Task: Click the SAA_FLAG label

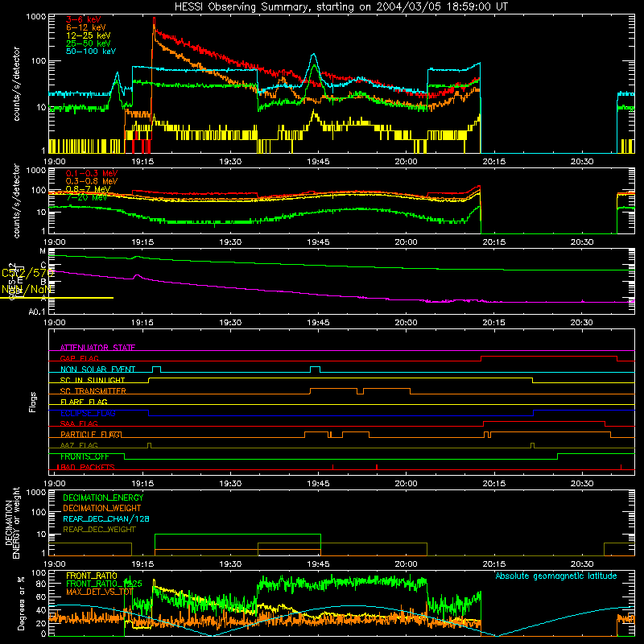Action: [79, 423]
